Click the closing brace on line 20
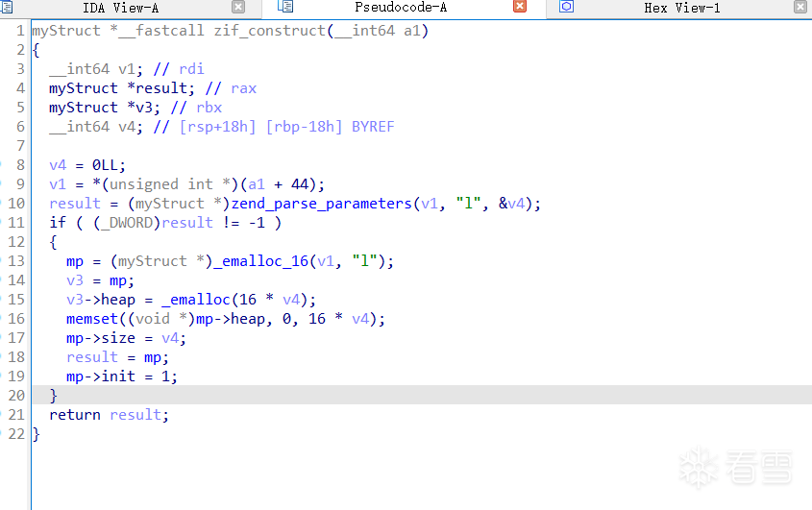 53,395
